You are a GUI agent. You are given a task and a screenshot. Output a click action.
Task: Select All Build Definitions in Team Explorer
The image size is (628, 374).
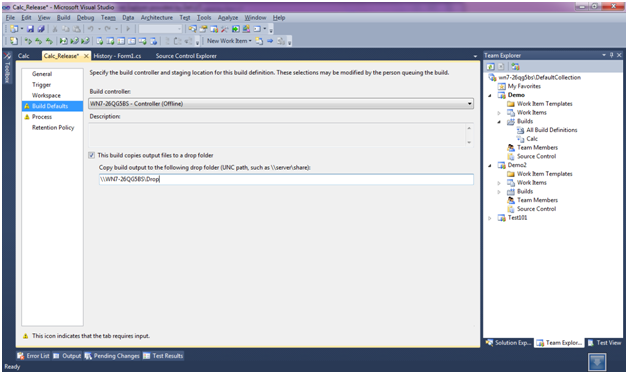[x=552, y=130]
